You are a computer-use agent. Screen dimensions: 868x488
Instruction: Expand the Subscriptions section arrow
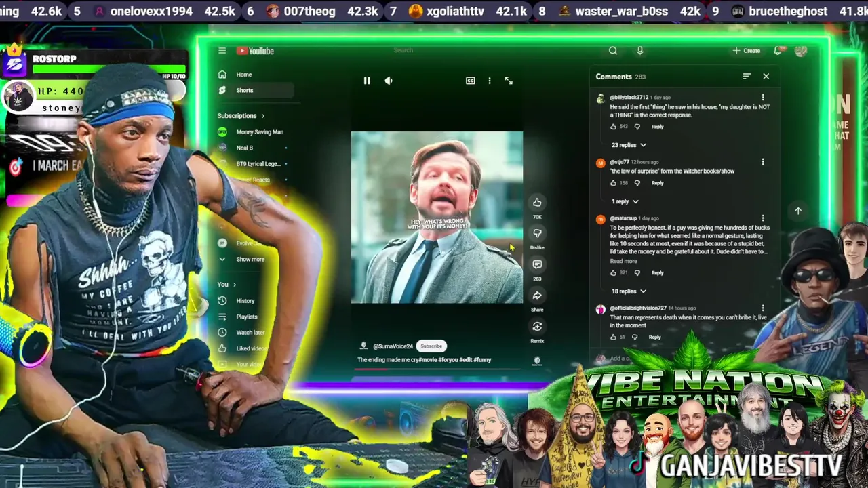click(x=263, y=116)
